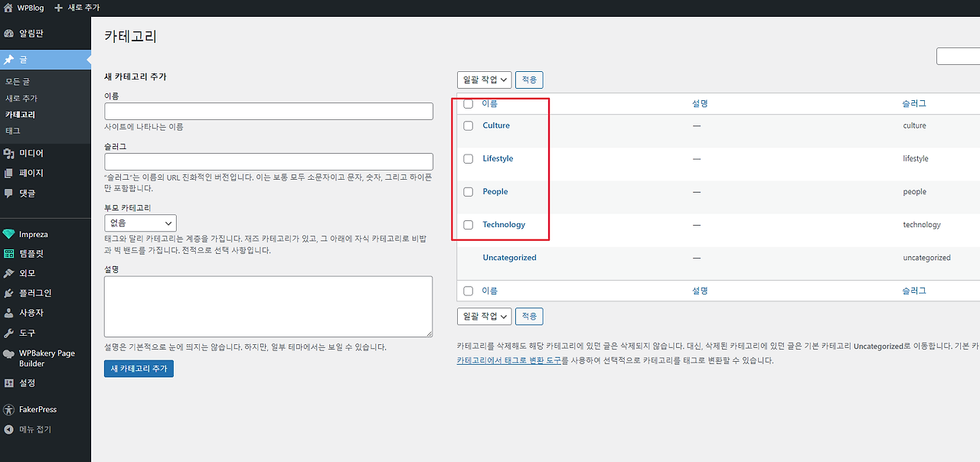Toggle select-all checkbox in table footer
Image resolution: width=980 pixels, height=462 pixels.
pos(469,291)
